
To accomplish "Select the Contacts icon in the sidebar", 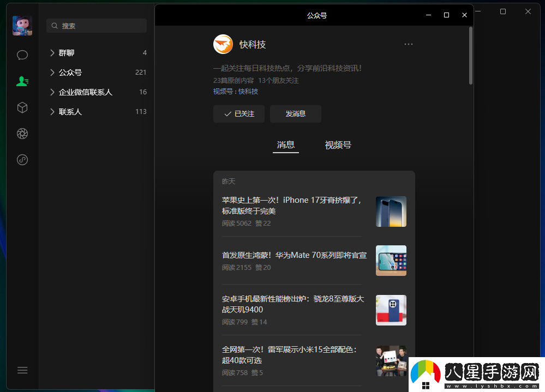I will [22, 81].
